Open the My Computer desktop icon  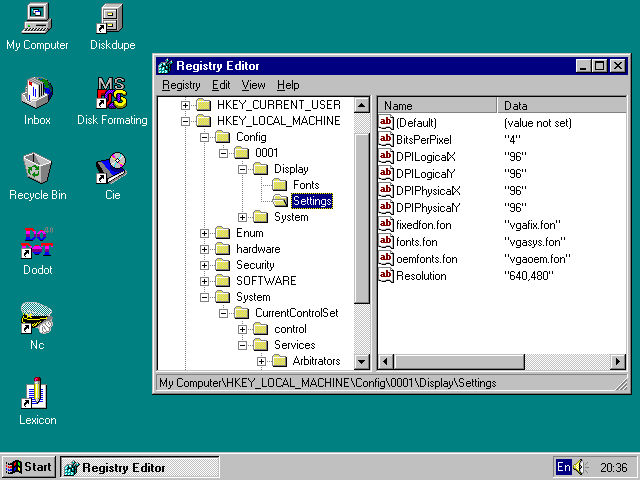coord(37,18)
